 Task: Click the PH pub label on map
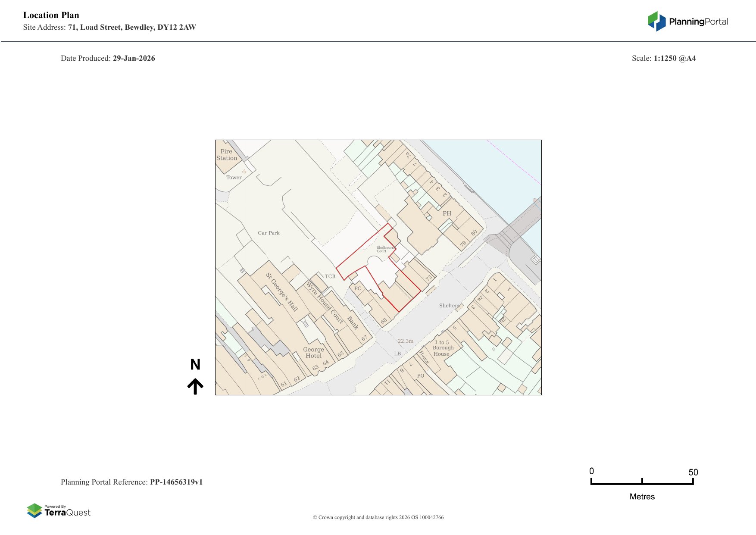click(x=447, y=213)
